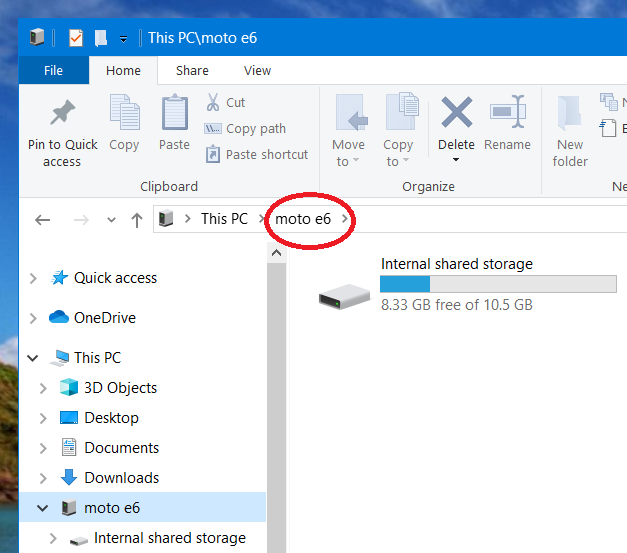This screenshot has height=553, width=627.
Task: Select the Internal shared storage drive icon
Action: [344, 296]
